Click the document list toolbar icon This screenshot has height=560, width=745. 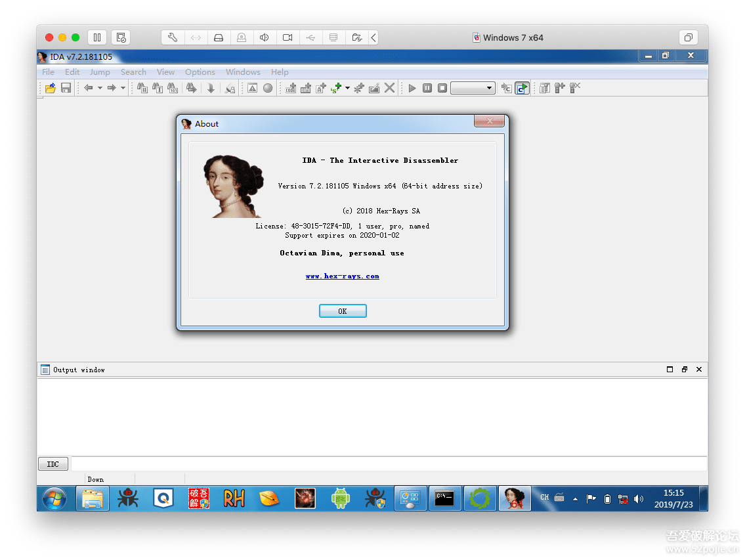tap(545, 88)
